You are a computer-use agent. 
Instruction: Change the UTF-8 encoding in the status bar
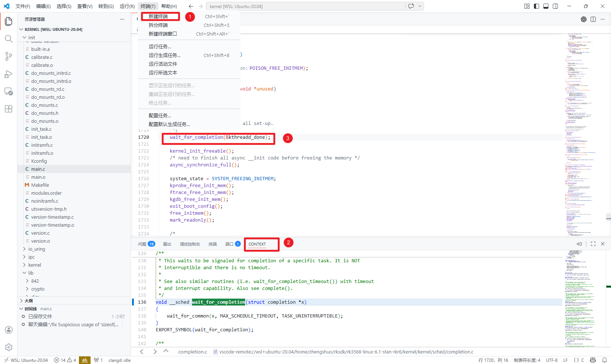(552, 360)
